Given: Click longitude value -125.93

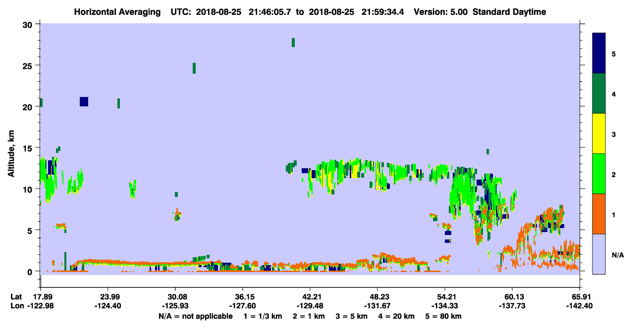Looking at the screenshot, I should 175,306.
